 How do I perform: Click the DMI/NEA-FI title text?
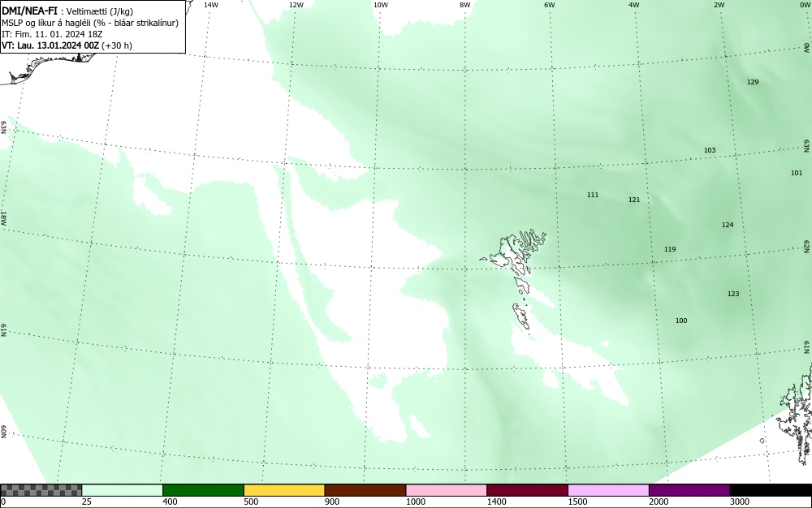coord(29,11)
